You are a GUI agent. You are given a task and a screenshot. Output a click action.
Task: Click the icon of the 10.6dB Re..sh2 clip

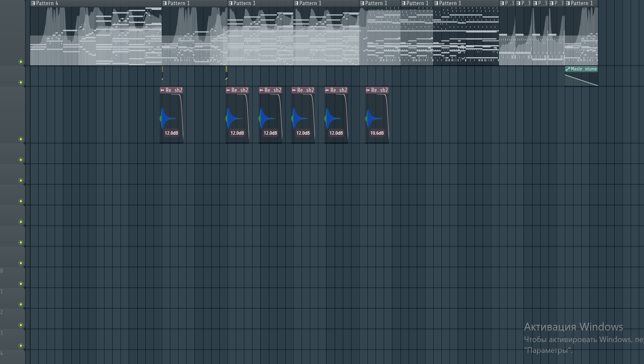point(368,90)
